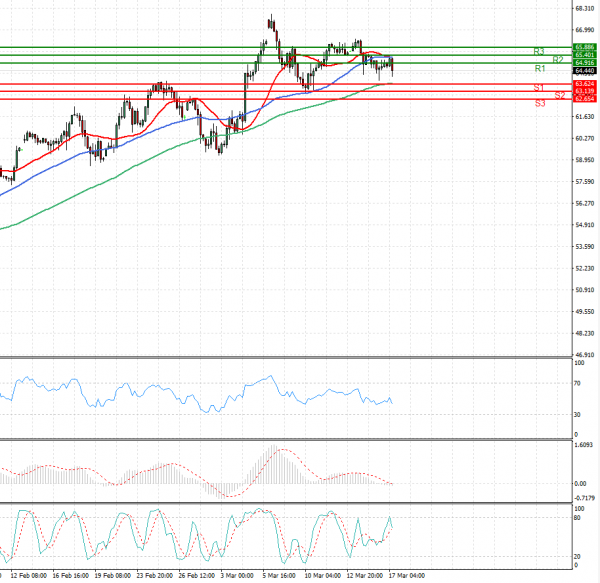Click the 50.910 price axis value

point(585,290)
